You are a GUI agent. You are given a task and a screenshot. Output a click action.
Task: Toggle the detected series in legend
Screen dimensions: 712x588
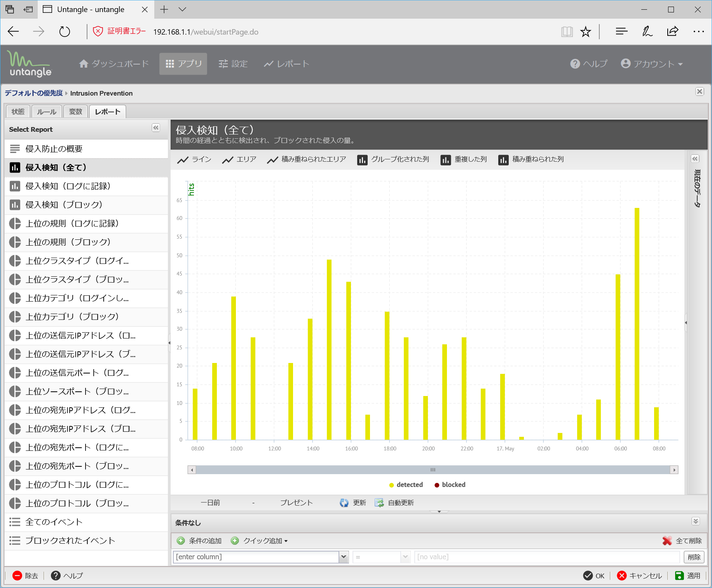click(406, 485)
